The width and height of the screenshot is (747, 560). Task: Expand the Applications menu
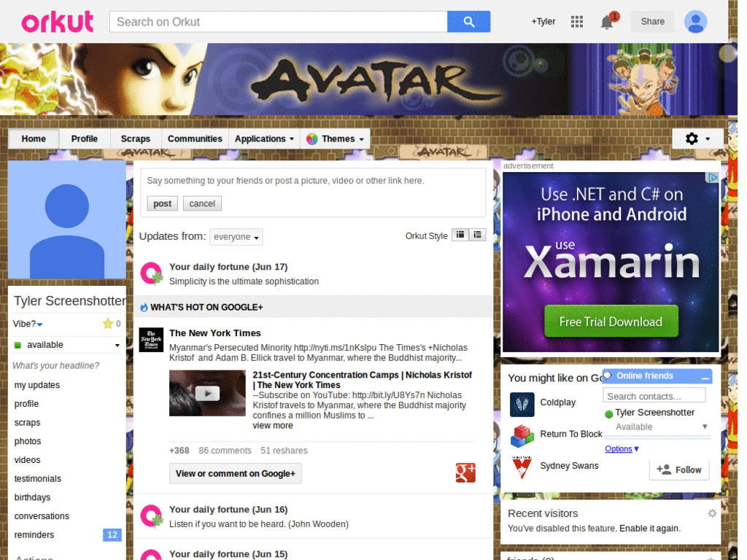[264, 139]
